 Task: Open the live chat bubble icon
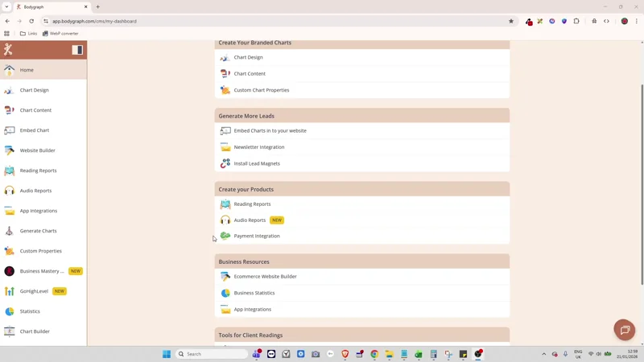pos(624,330)
